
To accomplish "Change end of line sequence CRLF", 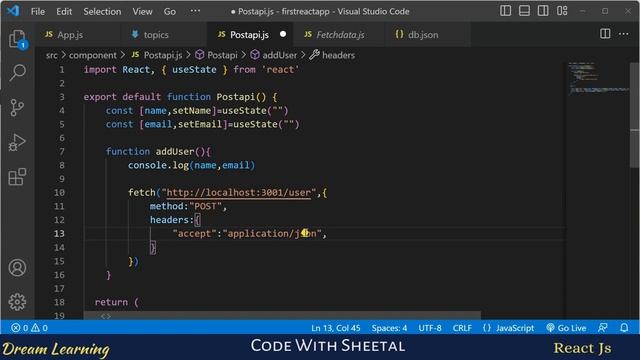I will [462, 328].
